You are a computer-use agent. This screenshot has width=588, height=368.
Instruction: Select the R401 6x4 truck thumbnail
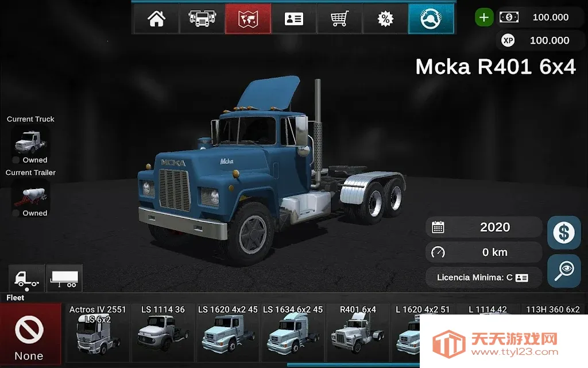pos(358,335)
